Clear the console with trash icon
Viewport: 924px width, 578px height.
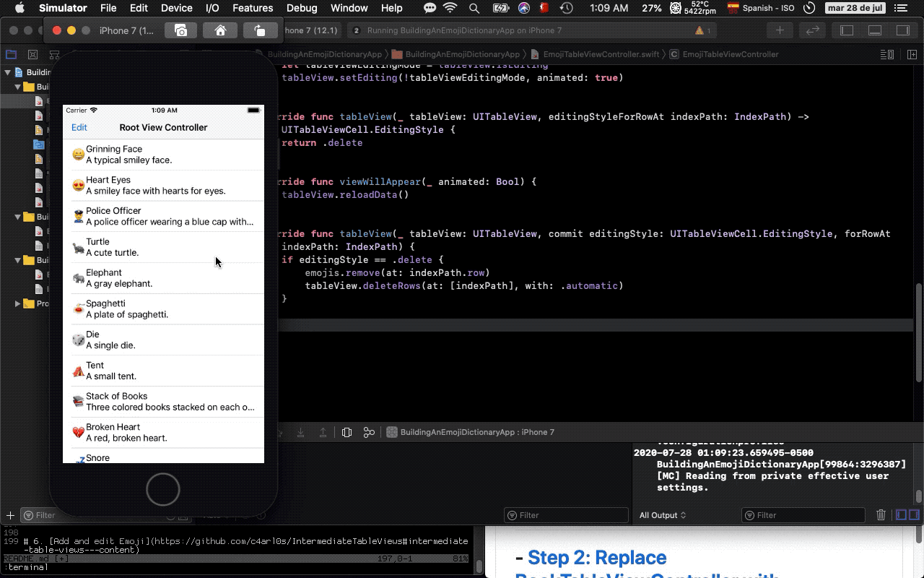point(881,515)
